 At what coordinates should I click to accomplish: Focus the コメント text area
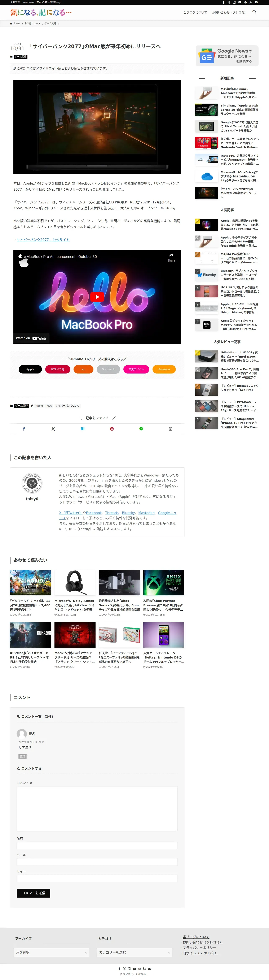97,808
